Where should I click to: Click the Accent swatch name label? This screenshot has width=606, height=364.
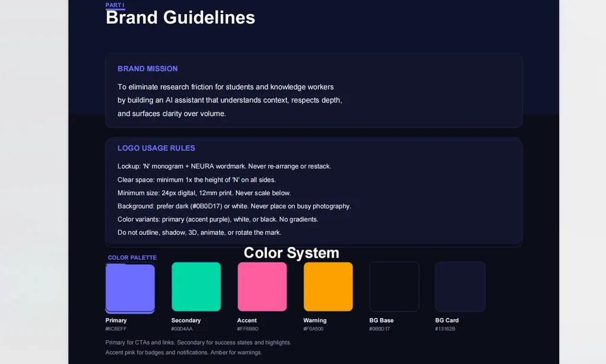tap(247, 320)
